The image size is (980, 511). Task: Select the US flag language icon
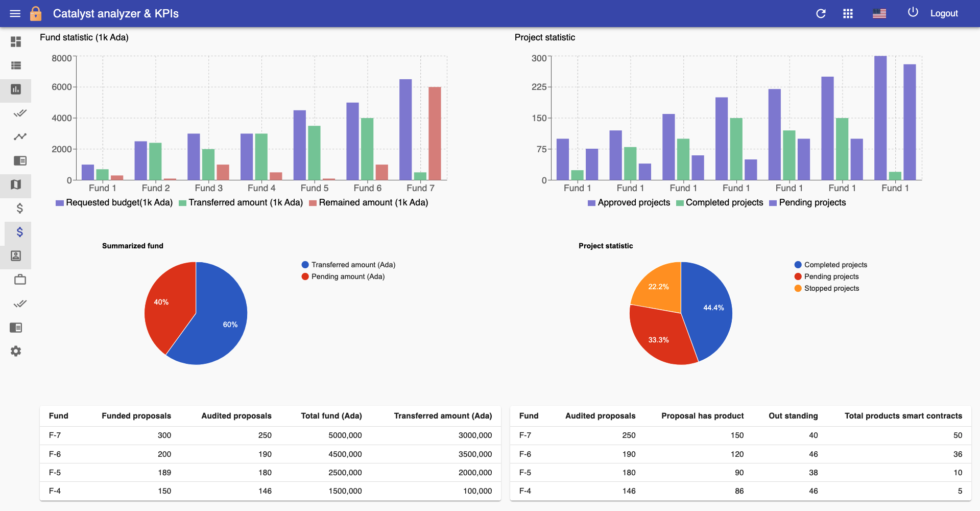879,14
